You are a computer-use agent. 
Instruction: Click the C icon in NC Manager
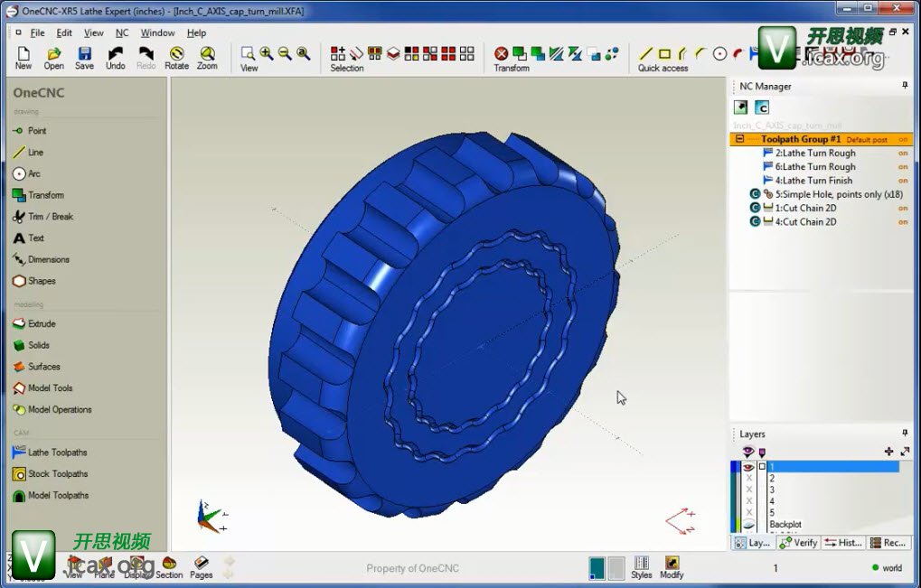(762, 107)
